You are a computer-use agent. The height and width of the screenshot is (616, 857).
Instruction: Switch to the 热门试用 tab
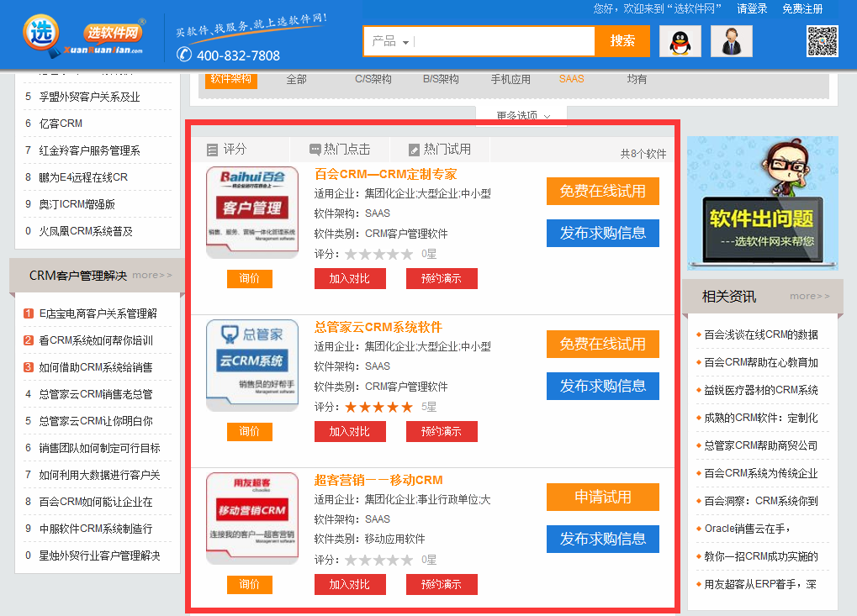pos(439,149)
